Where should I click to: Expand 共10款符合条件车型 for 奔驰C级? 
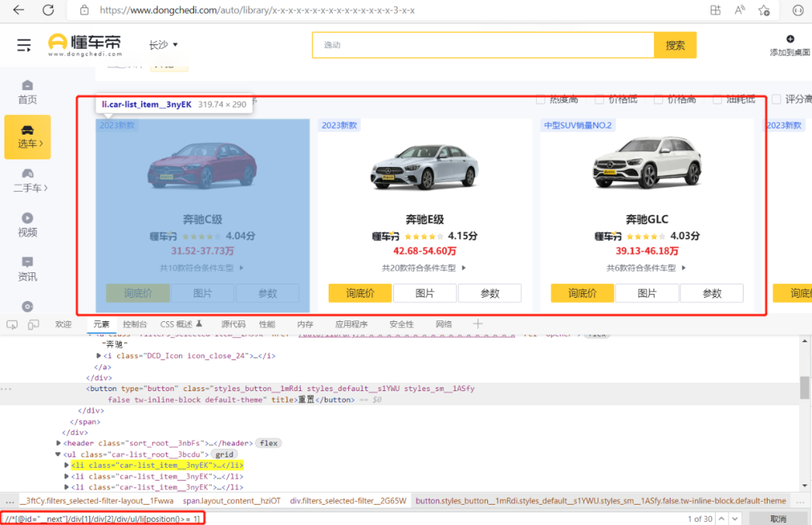[202, 268]
